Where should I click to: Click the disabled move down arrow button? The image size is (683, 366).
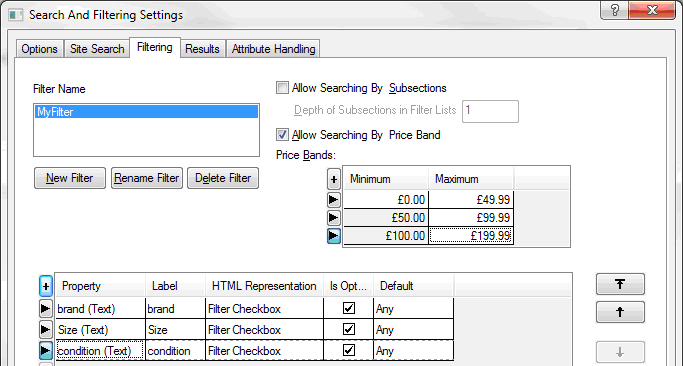[620, 352]
